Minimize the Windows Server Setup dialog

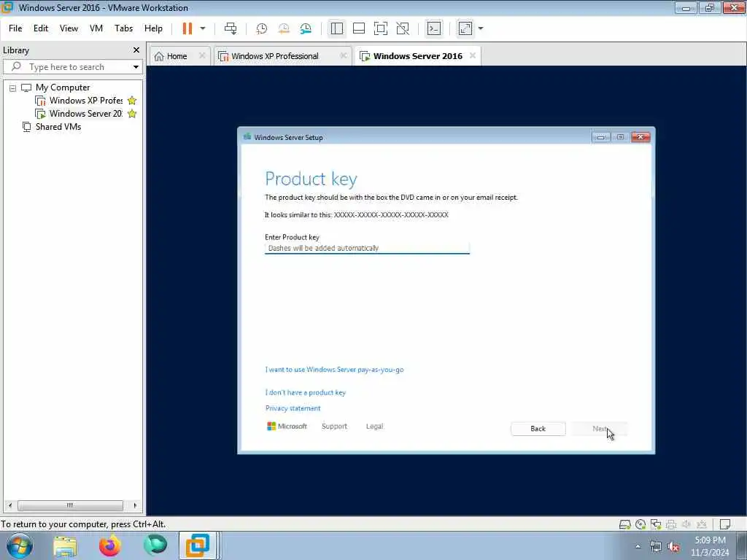601,137
